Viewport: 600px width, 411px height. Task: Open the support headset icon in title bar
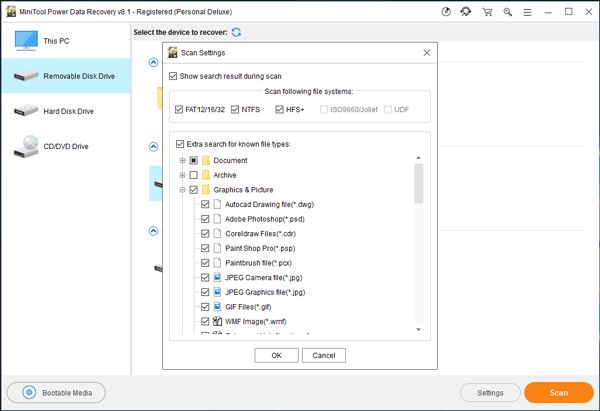tap(466, 12)
